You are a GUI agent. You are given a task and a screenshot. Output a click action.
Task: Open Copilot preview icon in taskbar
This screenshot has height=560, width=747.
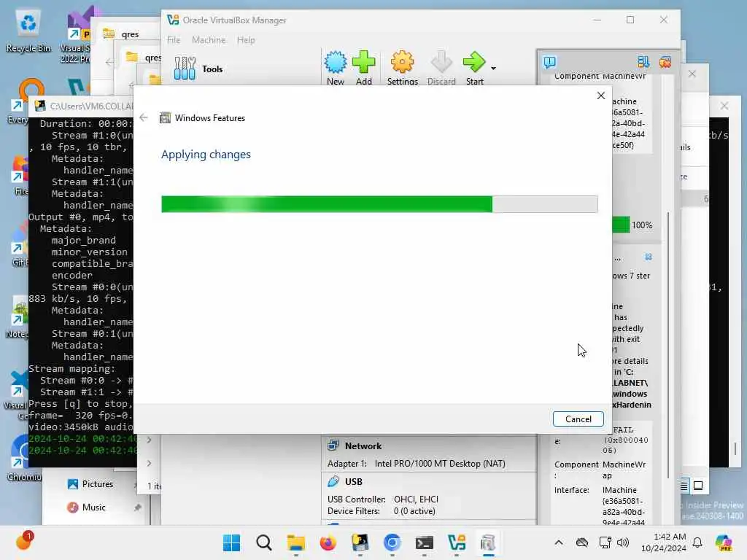tap(723, 542)
